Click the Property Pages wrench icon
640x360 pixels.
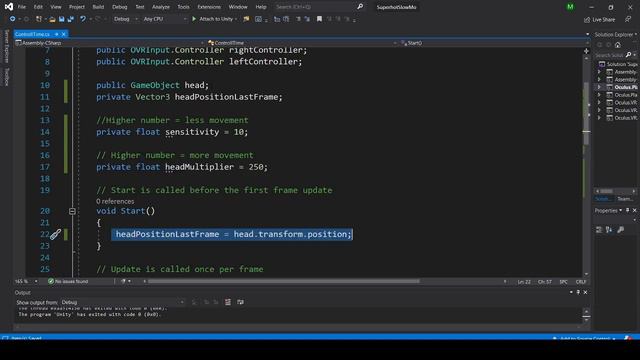[x=621, y=230]
